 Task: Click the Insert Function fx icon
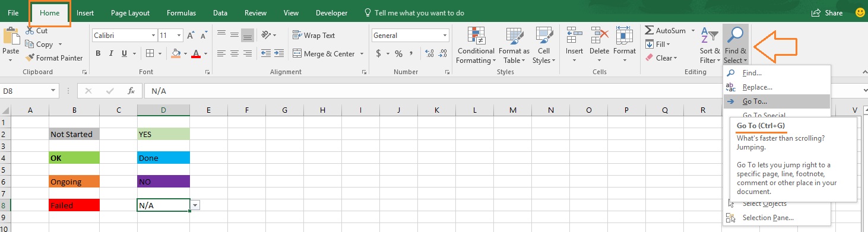click(131, 91)
